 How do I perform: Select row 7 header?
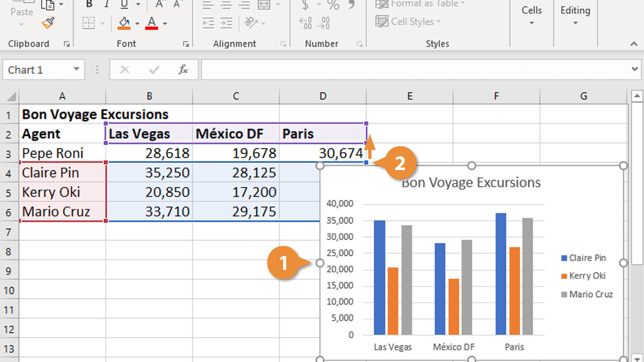[x=9, y=232]
